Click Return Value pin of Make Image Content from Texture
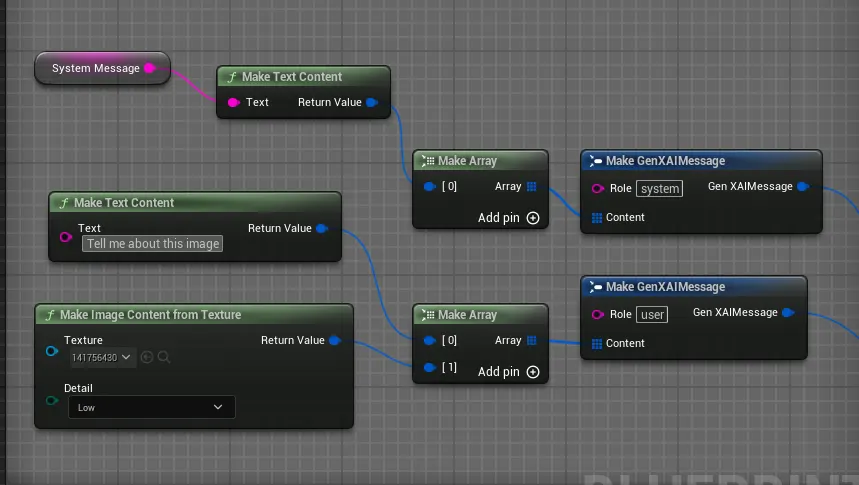 pos(335,340)
